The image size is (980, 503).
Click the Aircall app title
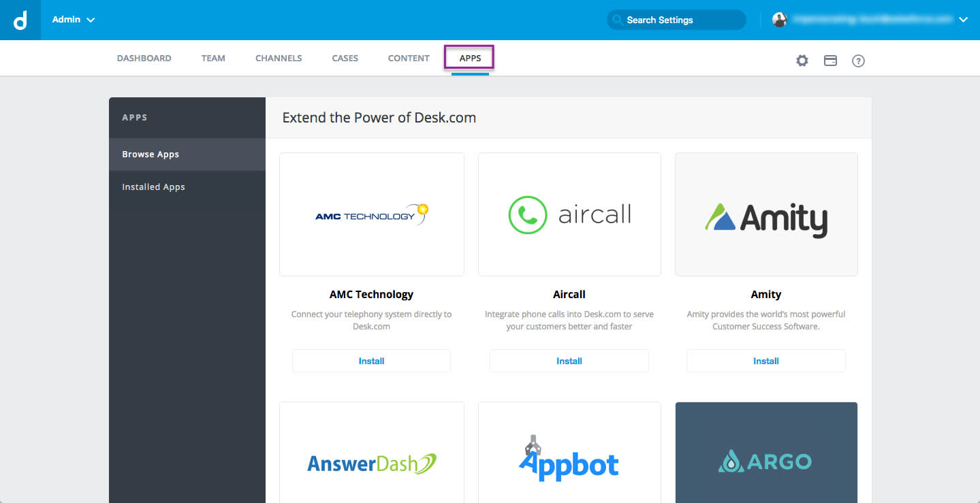(x=569, y=295)
